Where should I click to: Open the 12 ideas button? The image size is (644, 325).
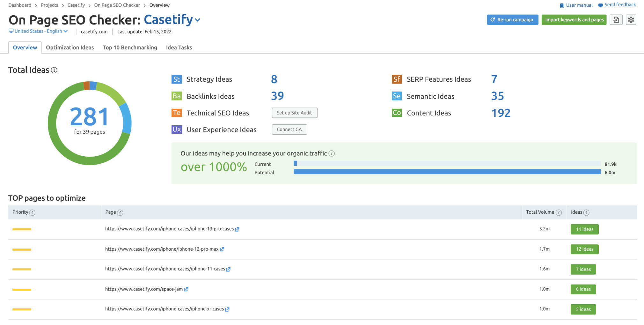click(x=584, y=249)
